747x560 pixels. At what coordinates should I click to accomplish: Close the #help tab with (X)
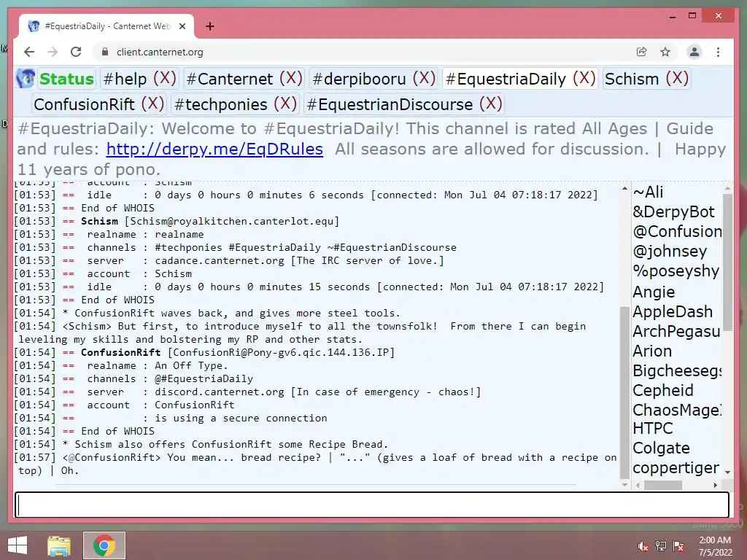click(x=165, y=78)
